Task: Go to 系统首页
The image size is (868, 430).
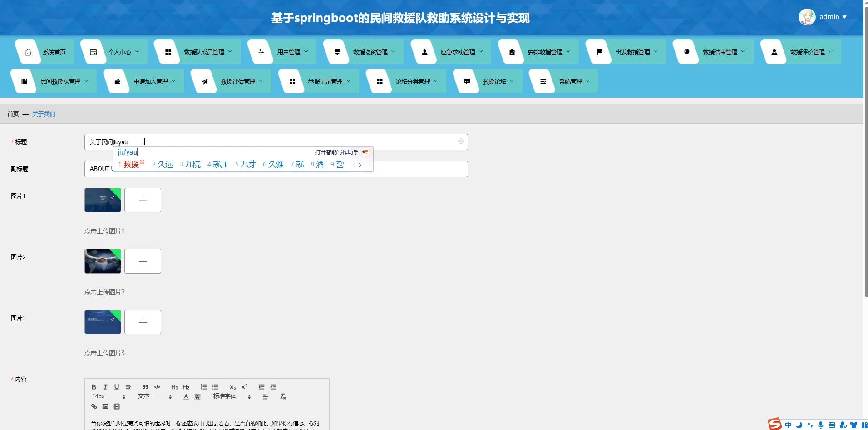Action: tap(44, 52)
